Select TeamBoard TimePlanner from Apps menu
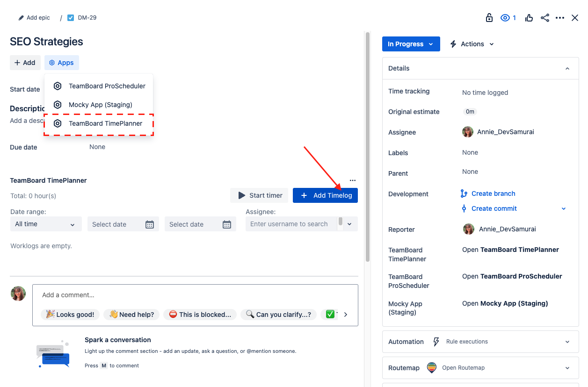This screenshot has width=588, height=387. click(x=99, y=123)
